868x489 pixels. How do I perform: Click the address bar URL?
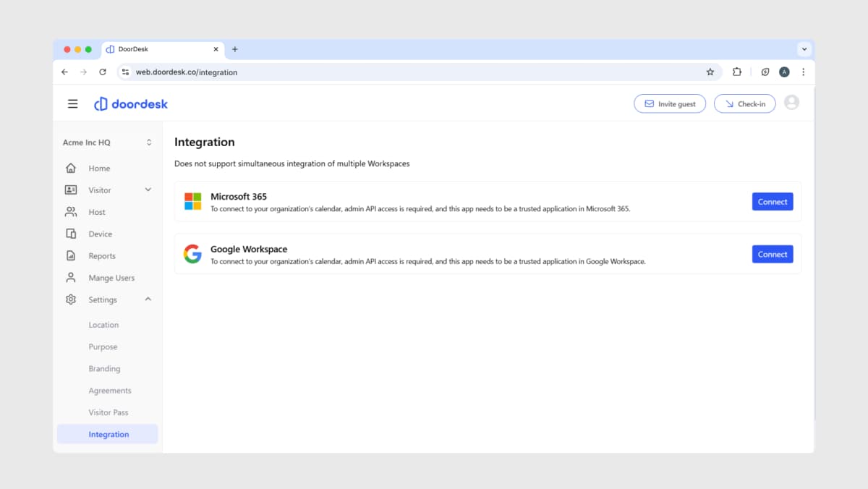187,72
